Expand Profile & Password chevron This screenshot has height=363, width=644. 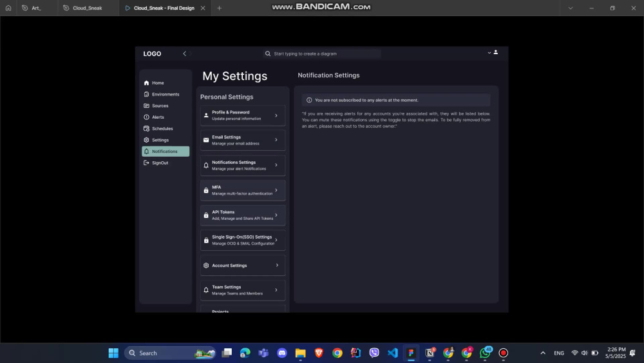click(276, 115)
